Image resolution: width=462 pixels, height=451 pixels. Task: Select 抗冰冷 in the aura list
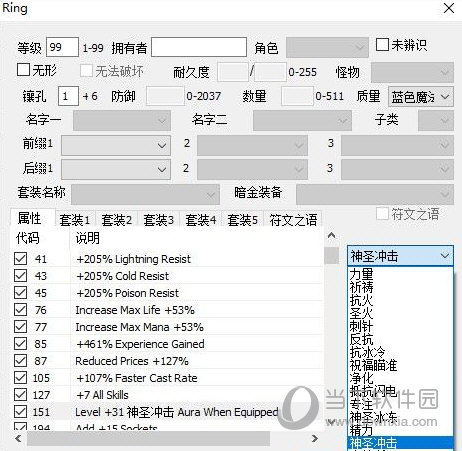point(400,352)
